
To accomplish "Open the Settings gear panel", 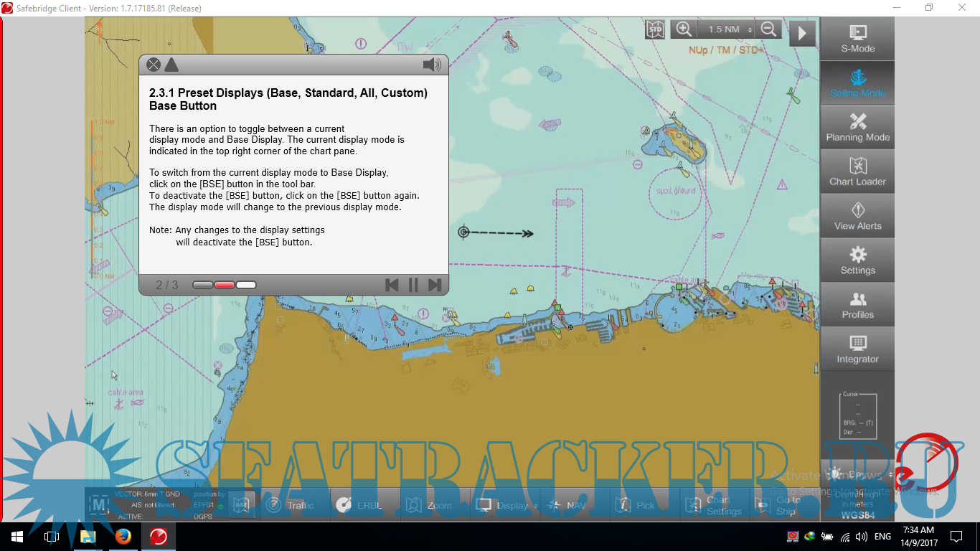I will (x=857, y=260).
